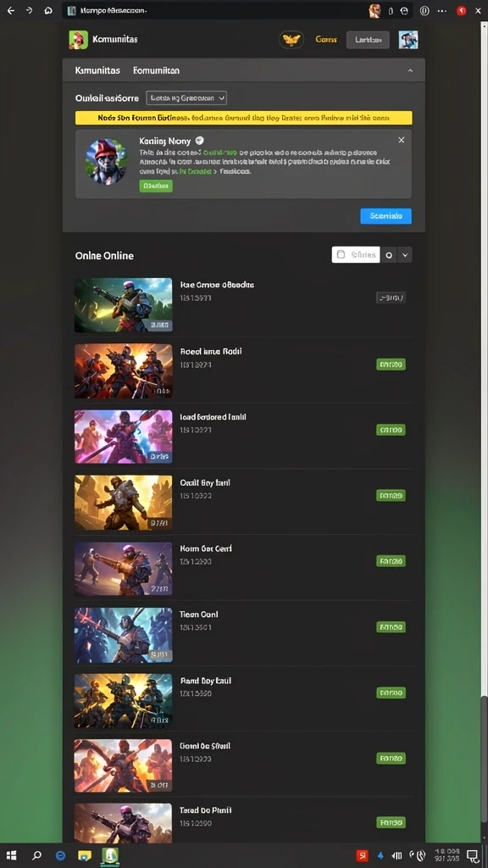Go back with the browser back arrow
The height and width of the screenshot is (868, 488).
10,10
